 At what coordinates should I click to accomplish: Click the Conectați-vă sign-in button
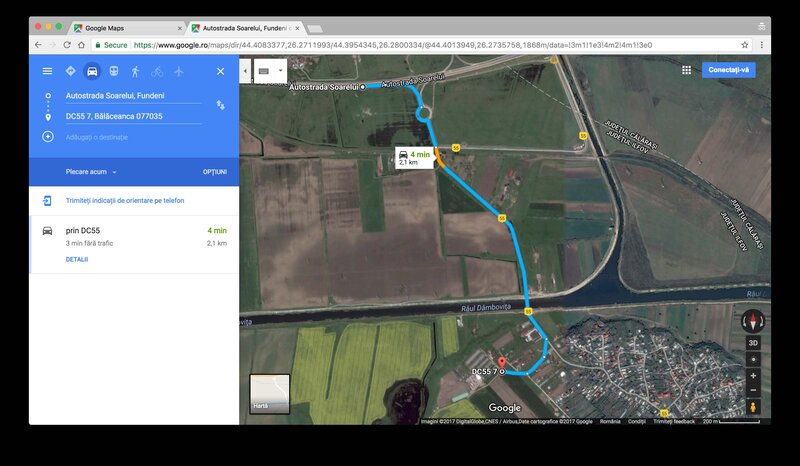728,70
